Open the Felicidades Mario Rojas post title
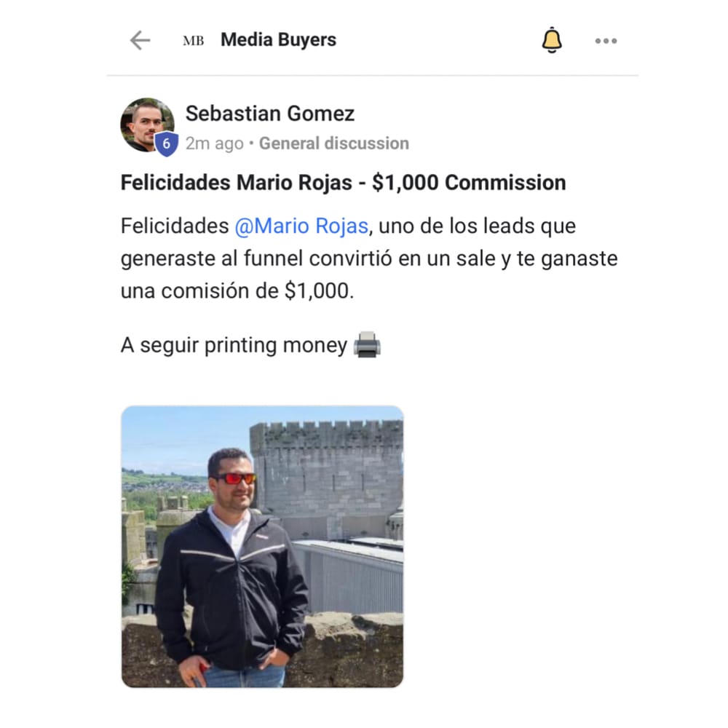This screenshot has width=728, height=728. [x=343, y=183]
